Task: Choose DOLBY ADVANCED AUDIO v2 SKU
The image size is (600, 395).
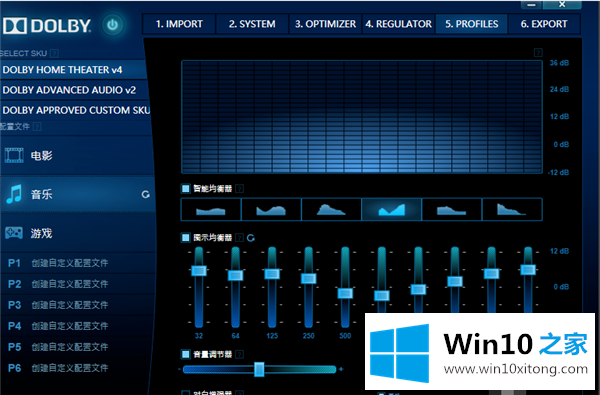Action: coord(73,90)
